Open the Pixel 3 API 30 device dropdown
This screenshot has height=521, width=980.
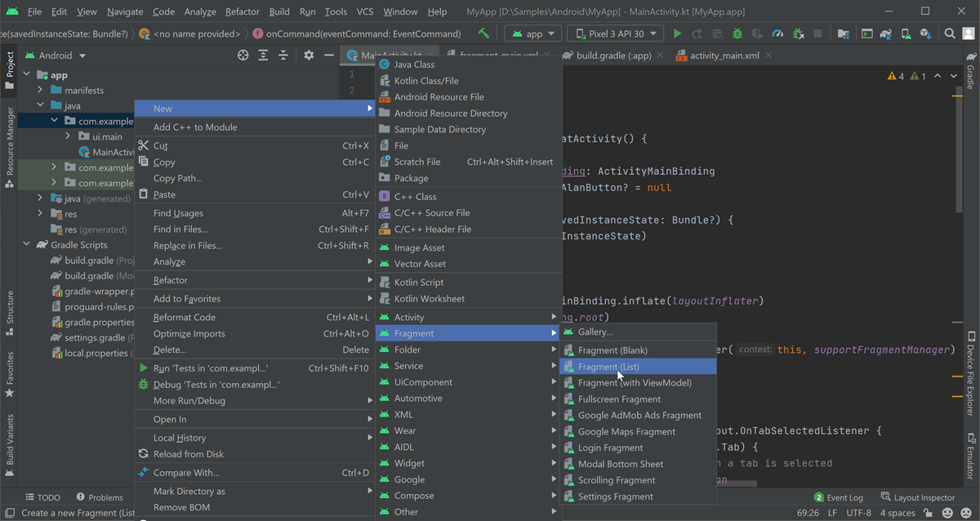tap(617, 33)
